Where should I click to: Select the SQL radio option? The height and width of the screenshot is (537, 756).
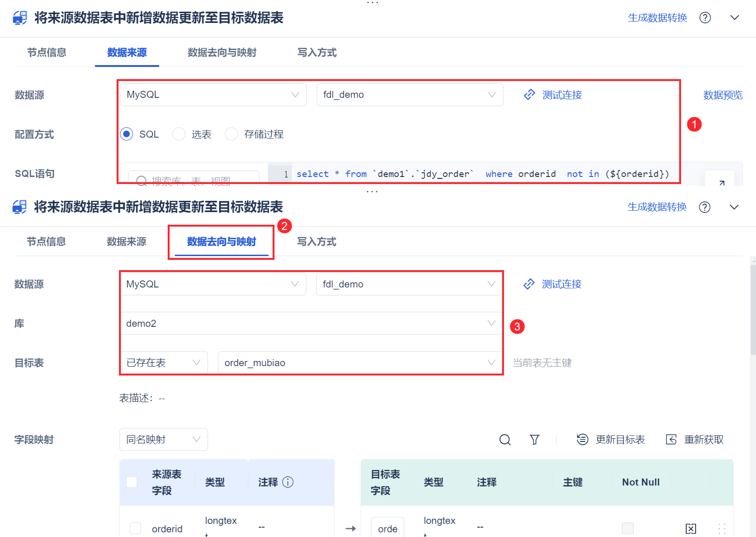point(126,134)
